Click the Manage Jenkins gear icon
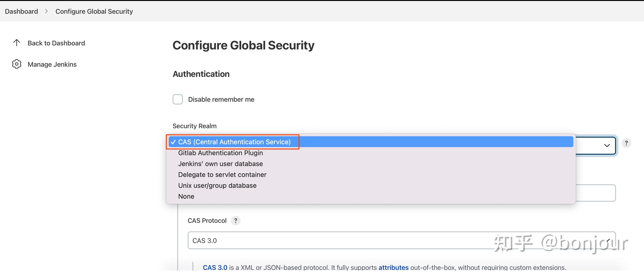The width and height of the screenshot is (644, 272). coord(17,64)
